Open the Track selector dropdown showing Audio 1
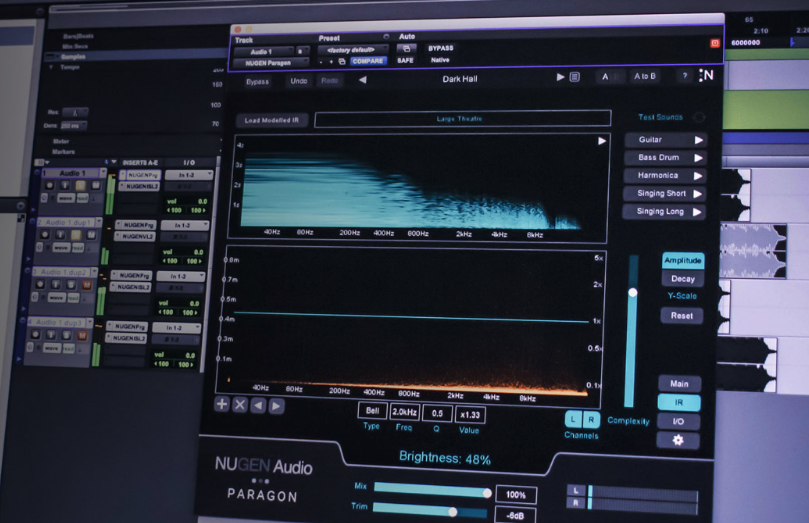 (264, 52)
